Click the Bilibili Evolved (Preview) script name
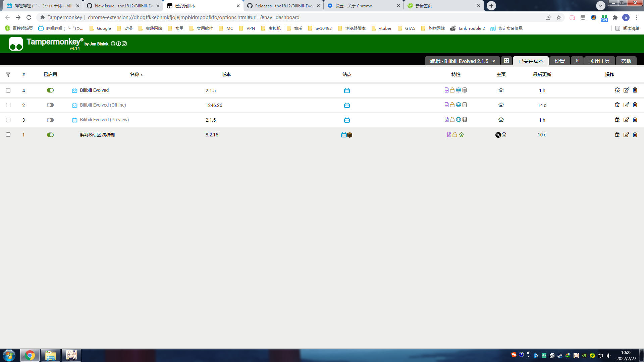The width and height of the screenshot is (644, 362). pos(104,120)
